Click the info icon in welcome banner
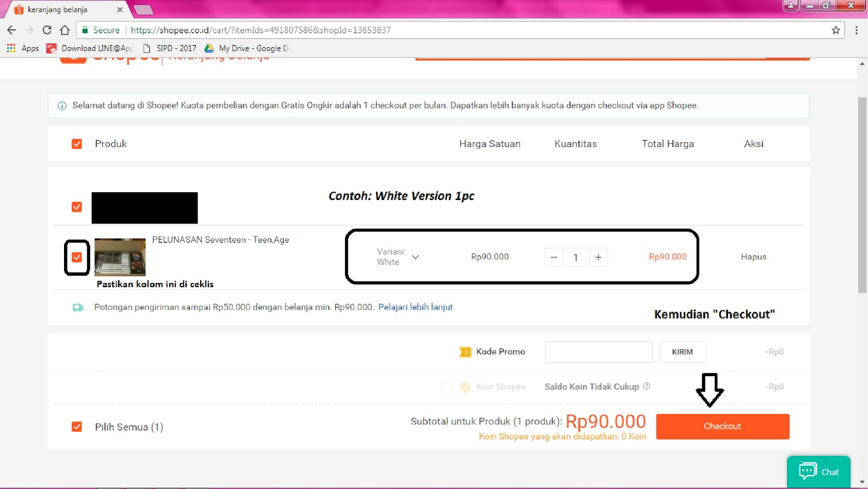The image size is (868, 489). tap(62, 106)
